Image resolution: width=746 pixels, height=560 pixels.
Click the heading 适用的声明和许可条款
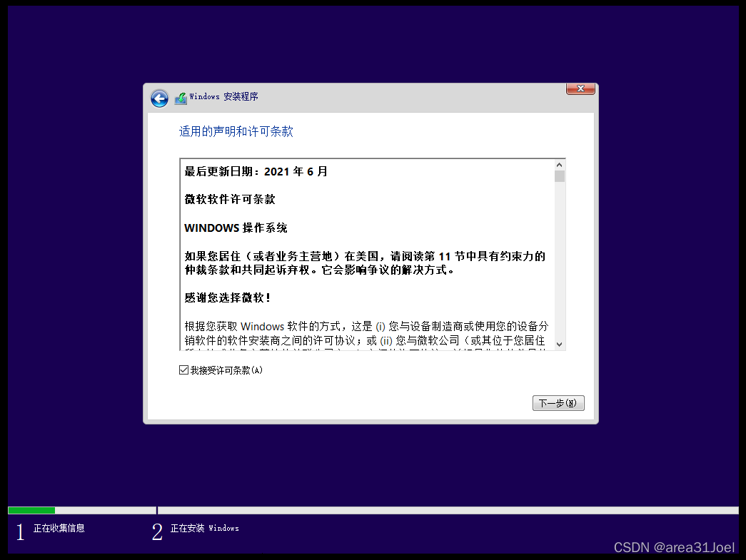(236, 131)
